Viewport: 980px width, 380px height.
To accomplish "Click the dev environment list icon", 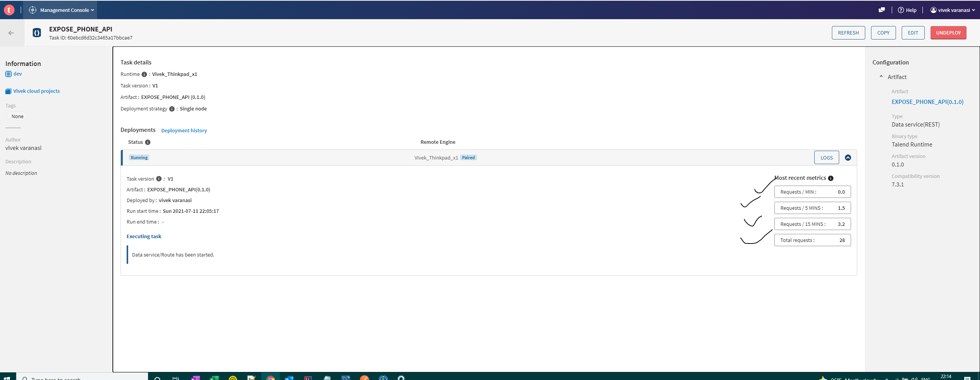I will (8, 74).
